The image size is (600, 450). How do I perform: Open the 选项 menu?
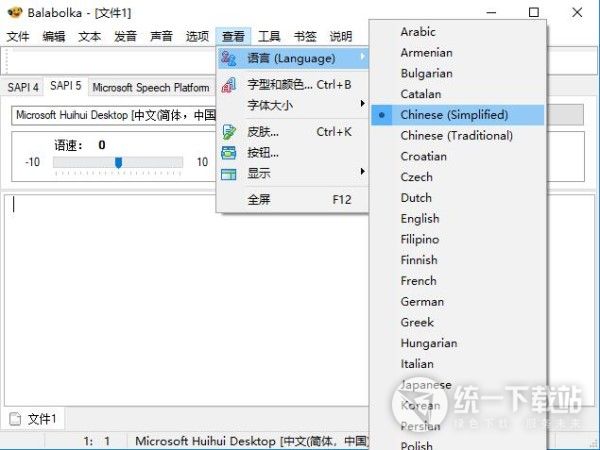(x=197, y=36)
